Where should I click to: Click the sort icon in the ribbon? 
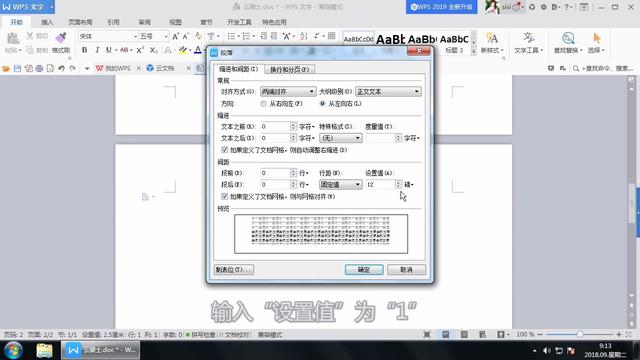tap(304, 36)
